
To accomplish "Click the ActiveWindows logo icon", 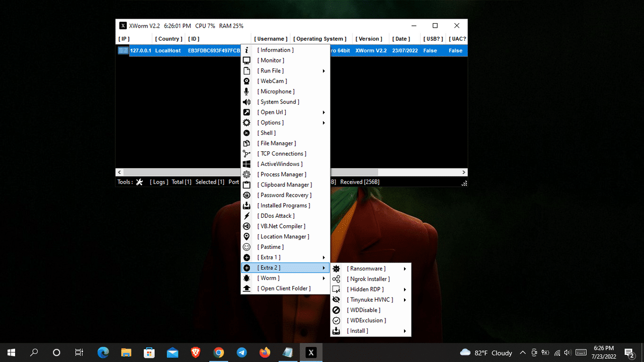I will tap(247, 164).
